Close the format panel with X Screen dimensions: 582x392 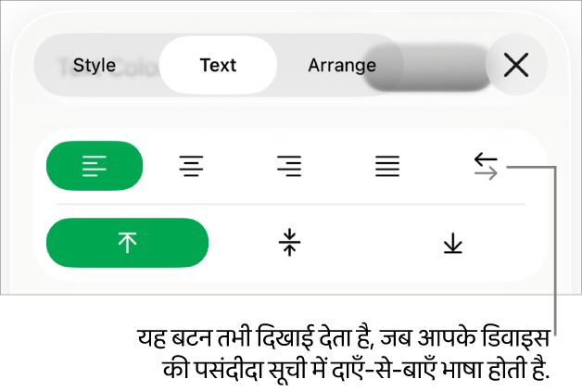pyautogui.click(x=515, y=65)
